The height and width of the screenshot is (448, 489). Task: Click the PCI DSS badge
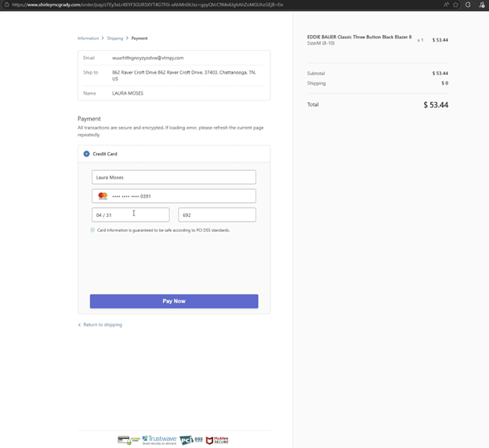click(191, 440)
